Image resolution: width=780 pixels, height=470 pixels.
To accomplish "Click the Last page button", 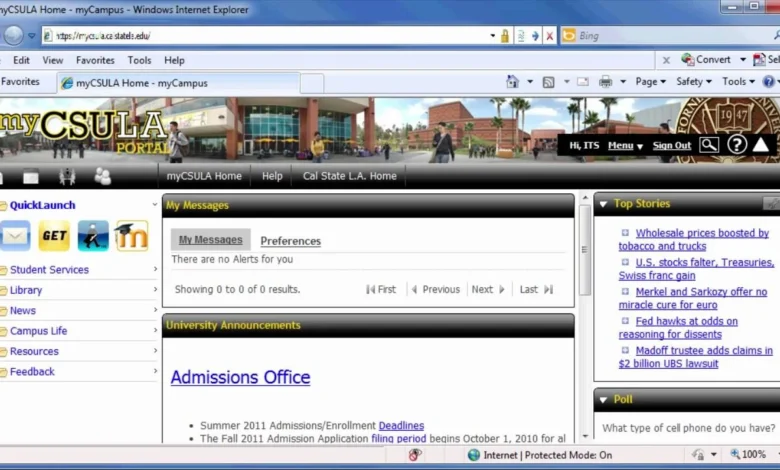I will coord(536,289).
